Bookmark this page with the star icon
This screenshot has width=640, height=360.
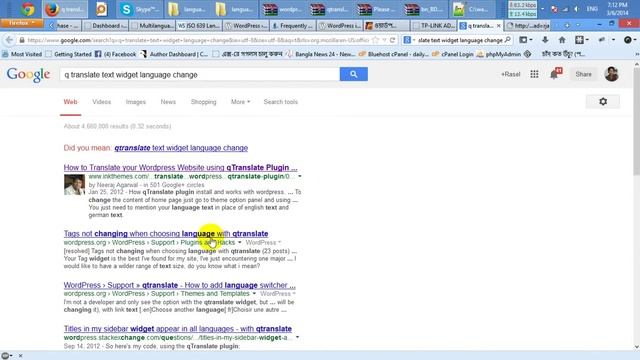pyautogui.click(x=376, y=40)
